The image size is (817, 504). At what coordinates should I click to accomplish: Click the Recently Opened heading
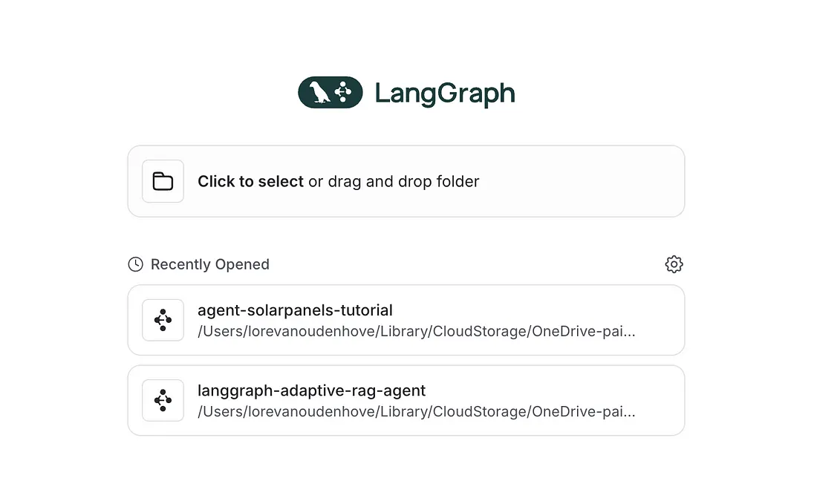click(210, 264)
